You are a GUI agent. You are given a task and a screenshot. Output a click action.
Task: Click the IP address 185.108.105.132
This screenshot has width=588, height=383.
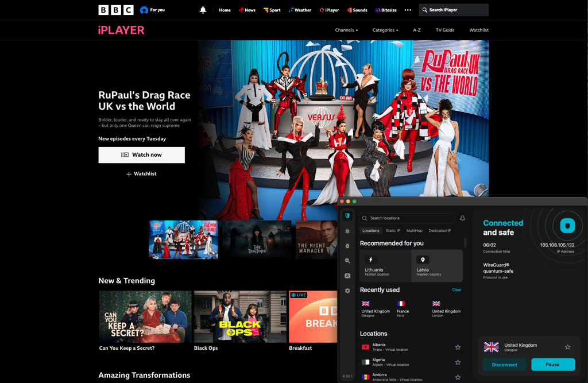pos(557,245)
